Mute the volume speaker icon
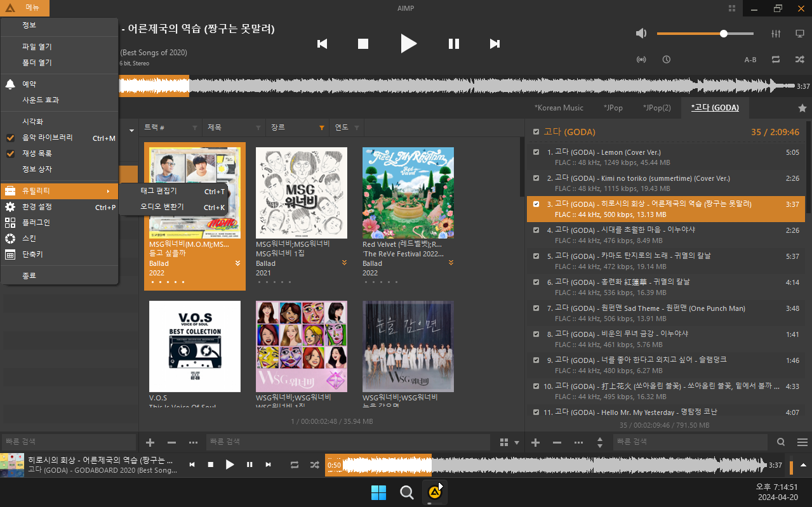The height and width of the screenshot is (507, 812). pyautogui.click(x=641, y=34)
